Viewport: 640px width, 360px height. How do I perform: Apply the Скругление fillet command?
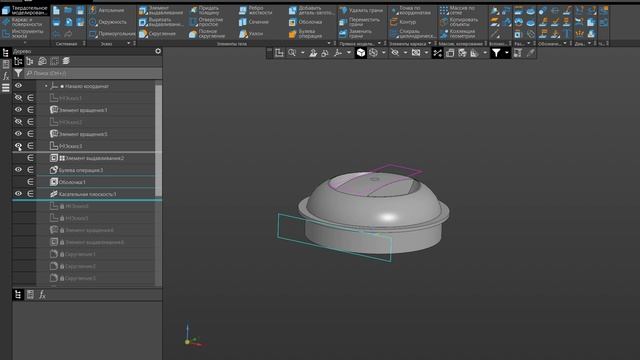[158, 34]
